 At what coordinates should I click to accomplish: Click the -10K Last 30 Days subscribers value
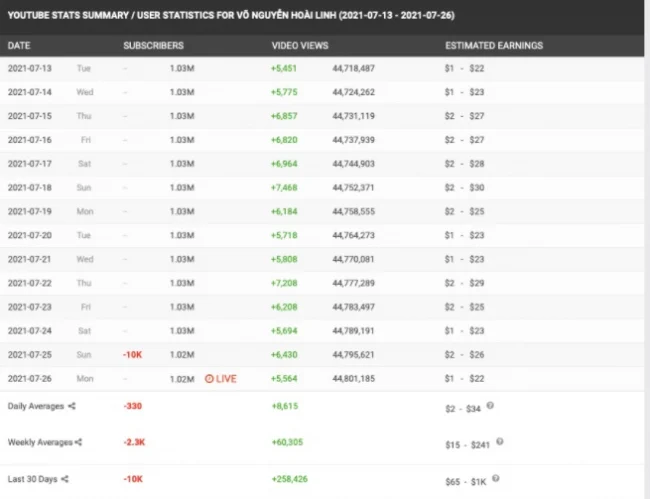pyautogui.click(x=133, y=479)
